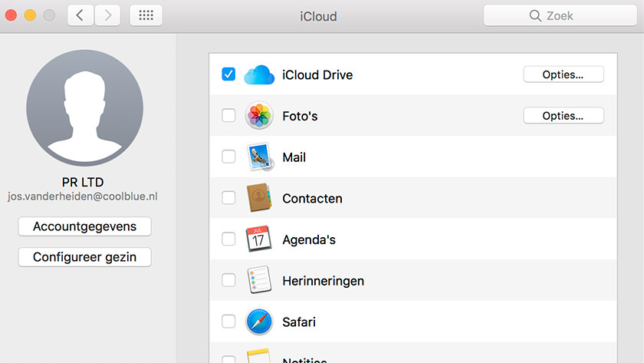644x363 pixels.
Task: Tick the Contacten checkbox
Action: (228, 198)
